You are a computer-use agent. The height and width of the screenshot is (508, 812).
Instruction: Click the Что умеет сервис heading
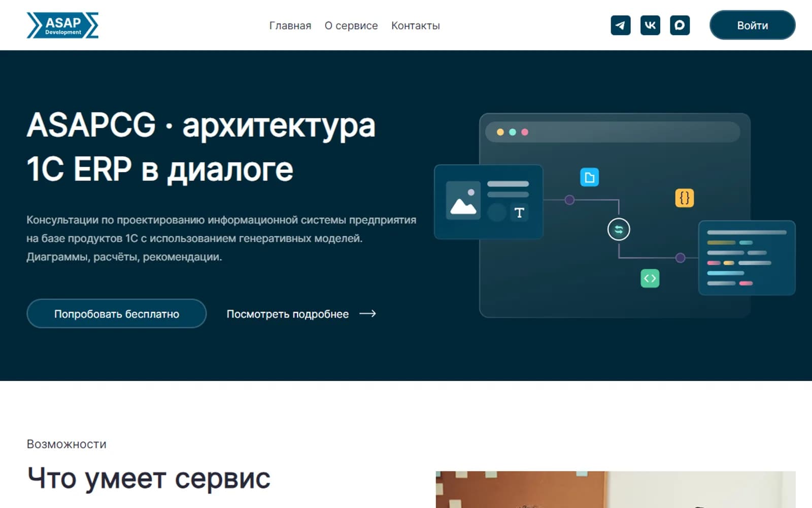coord(149,478)
